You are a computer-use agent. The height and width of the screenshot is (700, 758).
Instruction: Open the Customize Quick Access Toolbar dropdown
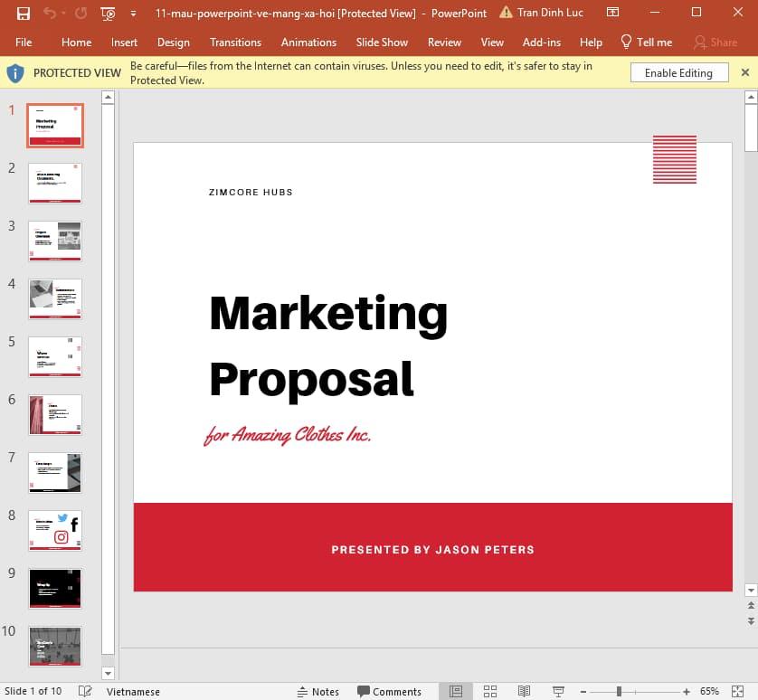[x=132, y=12]
